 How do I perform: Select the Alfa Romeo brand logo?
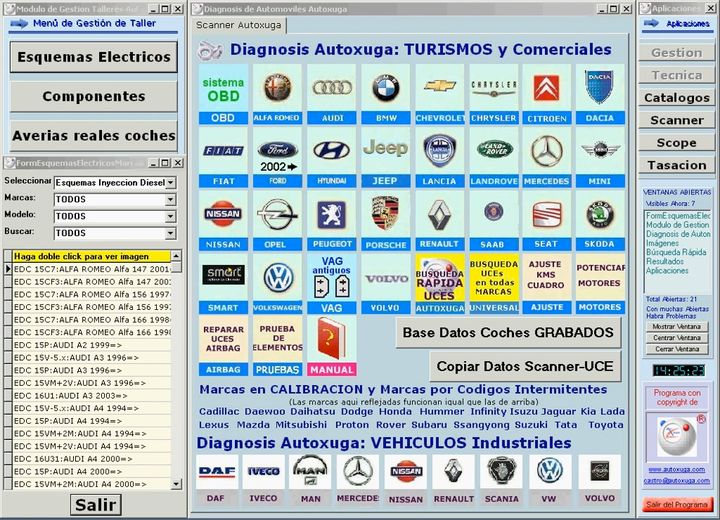pyautogui.click(x=277, y=88)
